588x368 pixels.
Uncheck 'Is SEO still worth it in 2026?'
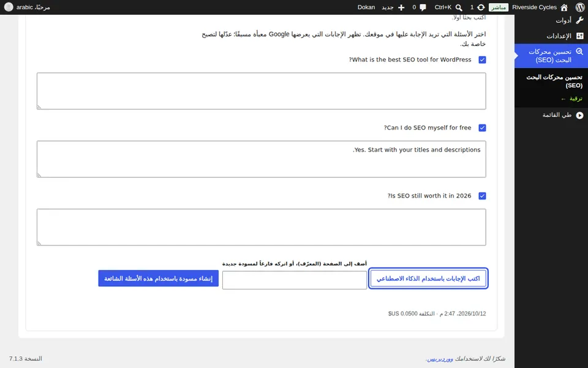482,196
